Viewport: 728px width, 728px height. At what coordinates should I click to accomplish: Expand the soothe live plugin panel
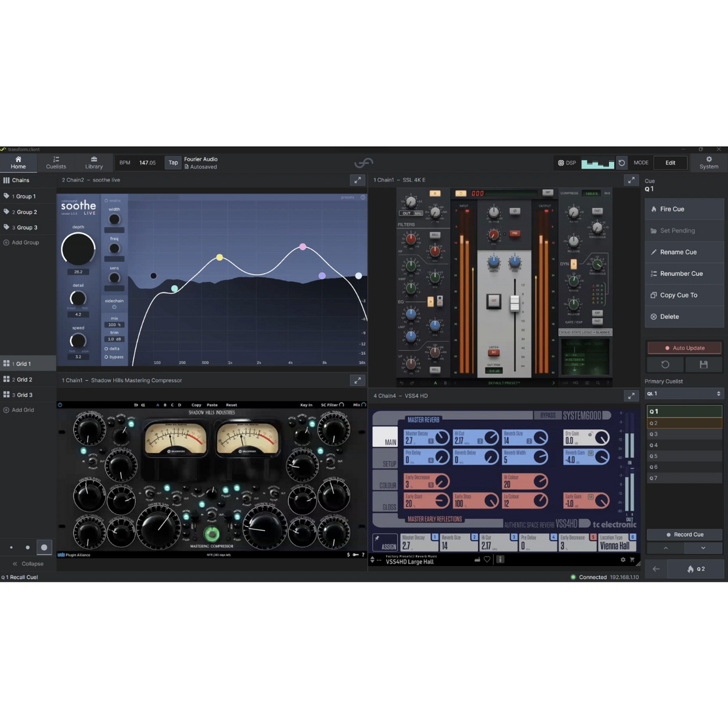[357, 180]
